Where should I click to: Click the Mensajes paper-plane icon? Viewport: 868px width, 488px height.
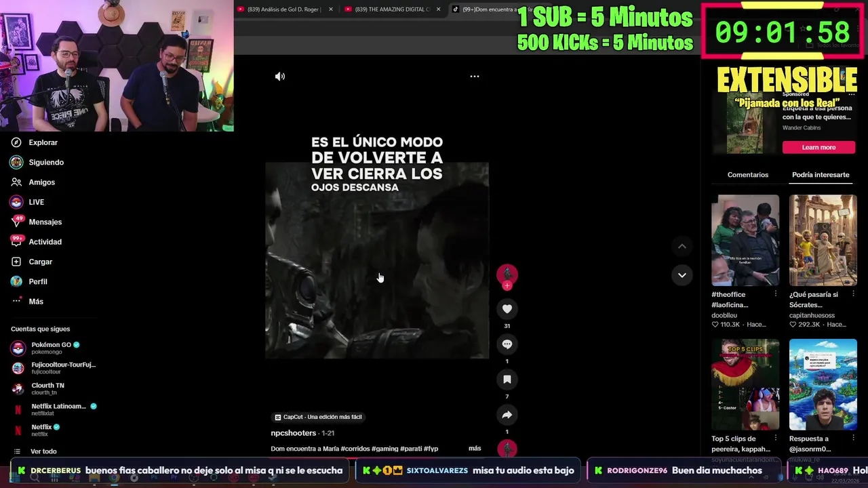[16, 222]
